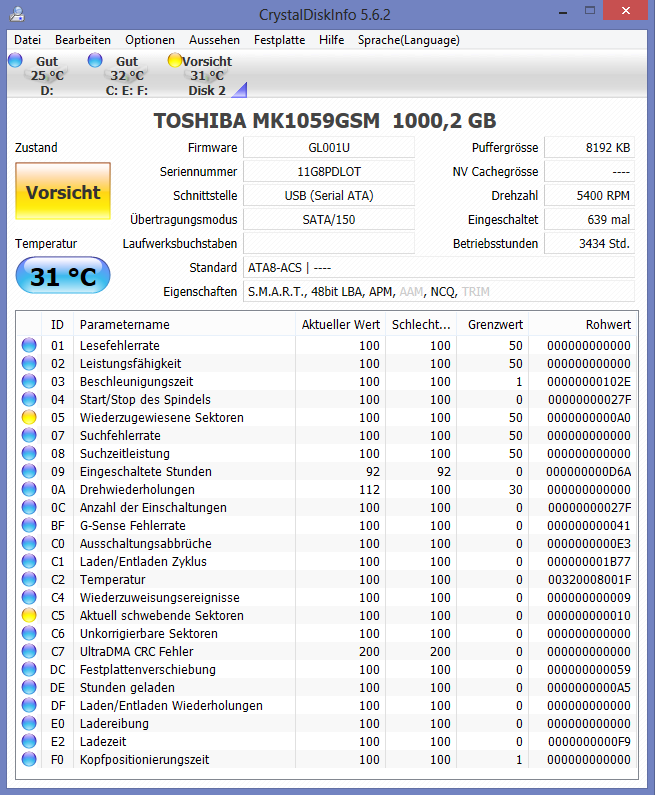The image size is (655, 795).
Task: Select raw value 000000000D6A
Action: (x=589, y=472)
